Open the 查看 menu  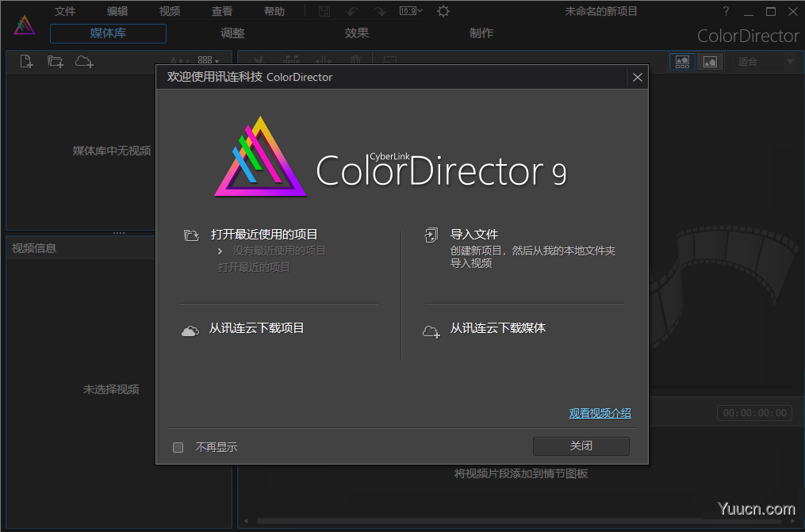point(222,11)
